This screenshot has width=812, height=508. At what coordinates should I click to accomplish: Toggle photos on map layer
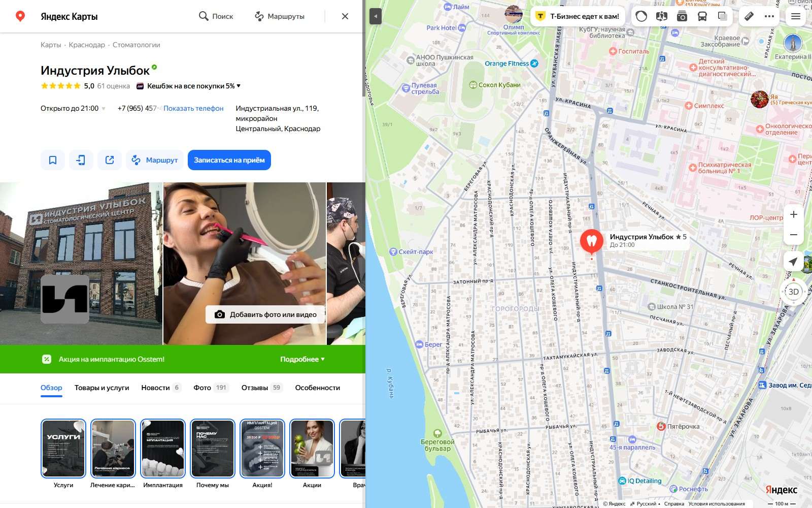682,16
